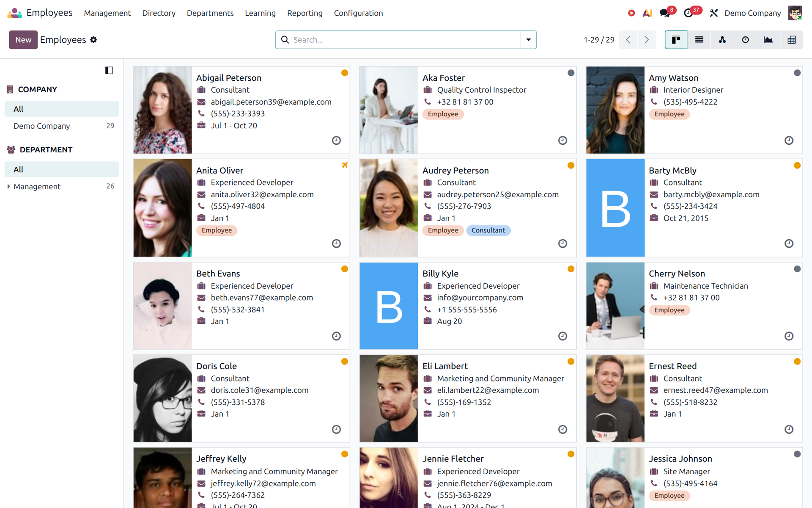Image resolution: width=812 pixels, height=508 pixels.
Task: Open activity clock on Amy Watson card
Action: click(789, 141)
